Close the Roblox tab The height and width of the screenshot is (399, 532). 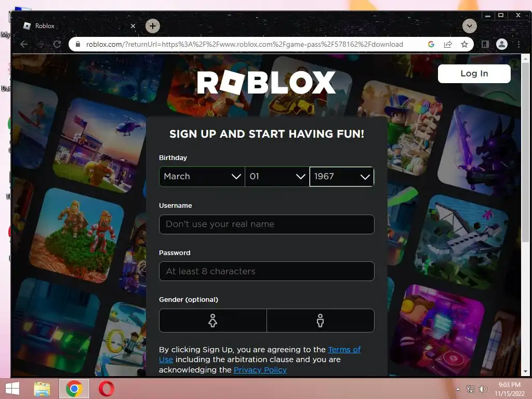(133, 26)
